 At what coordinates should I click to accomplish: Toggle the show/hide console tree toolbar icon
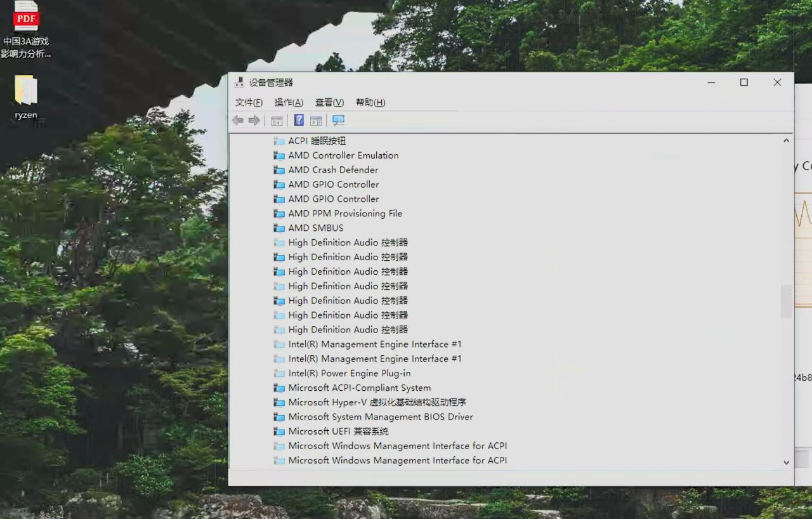[x=277, y=121]
